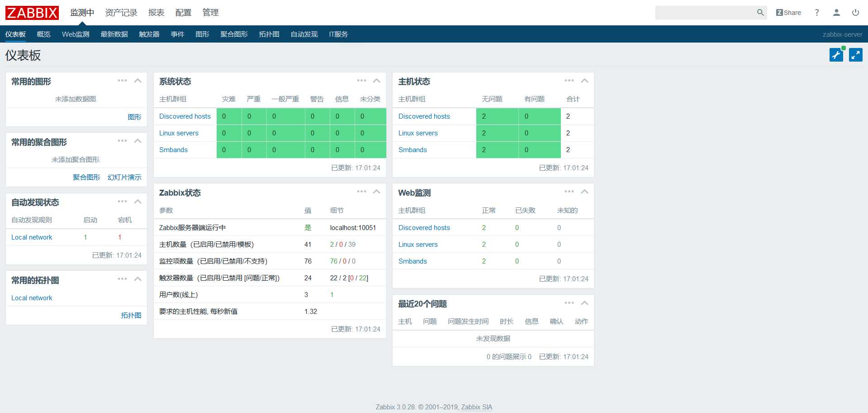Open Web监测 widget menu dots
868x413 pixels.
pyautogui.click(x=569, y=192)
